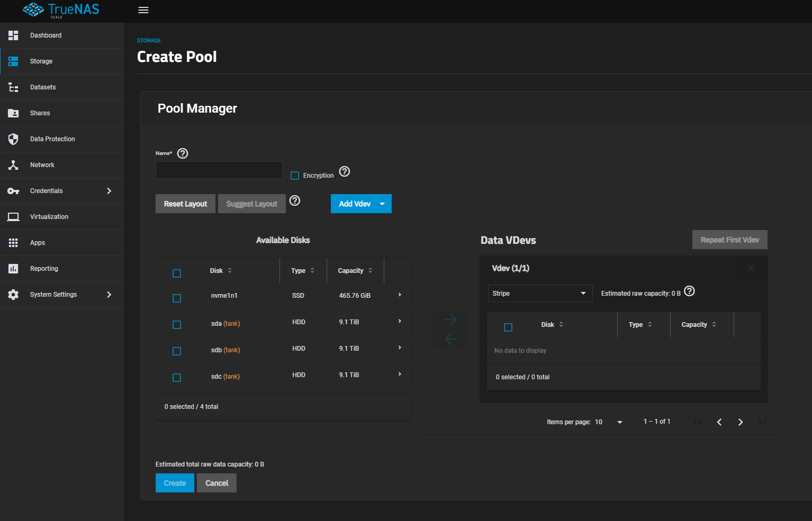Screen dimensions: 812x521
Task: Toggle the hamburger sidebar menu
Action: point(143,10)
